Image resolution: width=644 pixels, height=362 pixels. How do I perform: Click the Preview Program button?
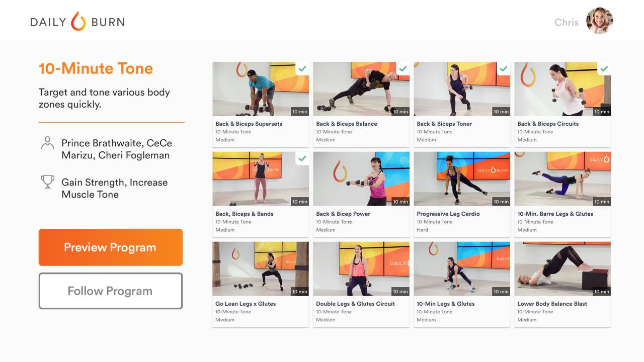[x=111, y=247]
